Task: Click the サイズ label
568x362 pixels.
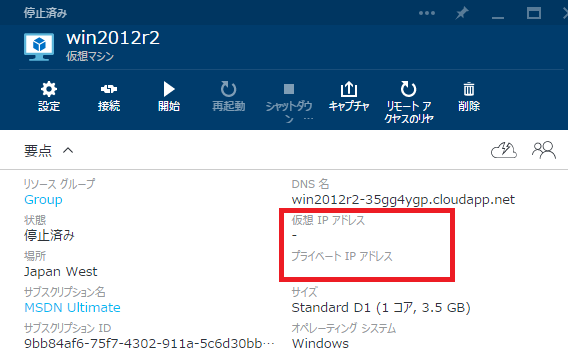Action: pos(304,292)
